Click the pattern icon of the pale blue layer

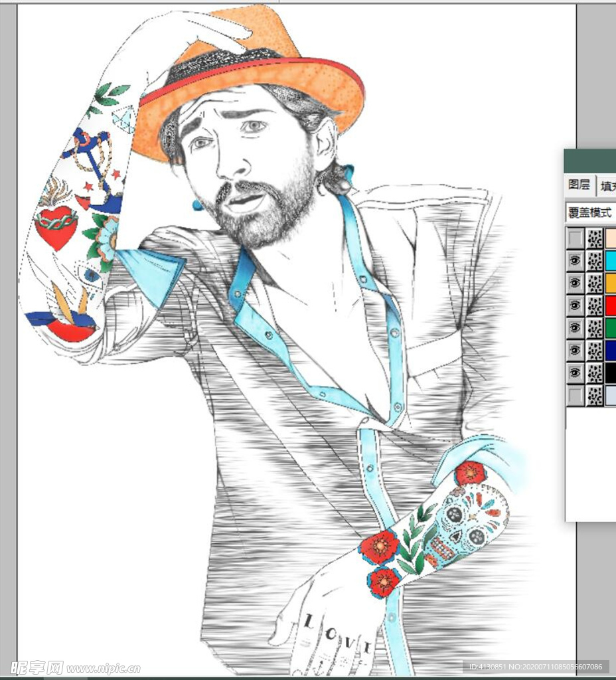[595, 396]
